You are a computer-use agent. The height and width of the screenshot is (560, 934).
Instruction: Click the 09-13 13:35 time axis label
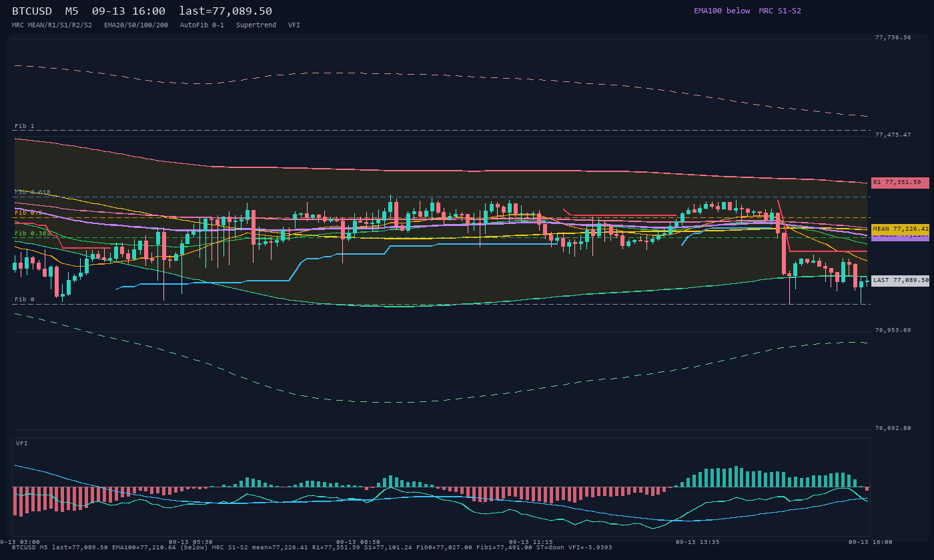(x=698, y=542)
